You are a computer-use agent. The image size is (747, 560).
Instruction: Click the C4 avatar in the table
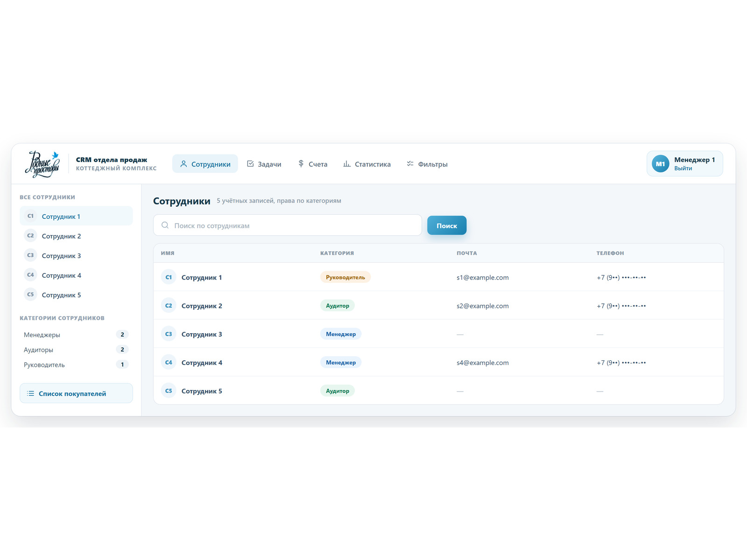pos(169,363)
